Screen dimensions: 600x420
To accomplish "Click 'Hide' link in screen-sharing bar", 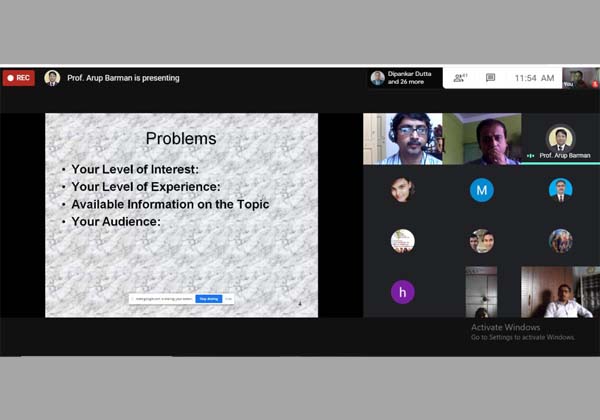I will pos(228,299).
